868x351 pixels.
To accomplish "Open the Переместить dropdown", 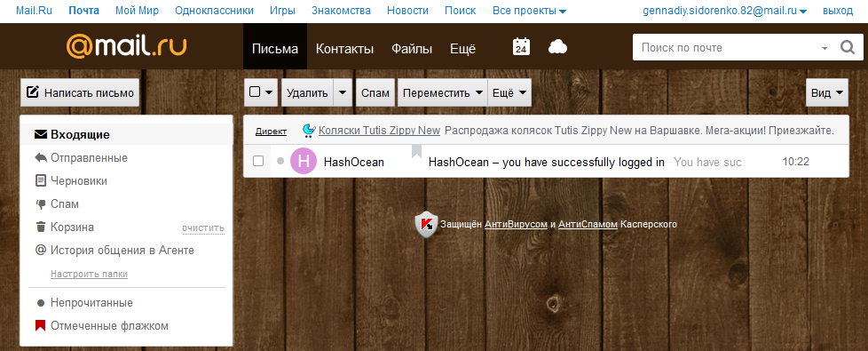I will (x=442, y=92).
